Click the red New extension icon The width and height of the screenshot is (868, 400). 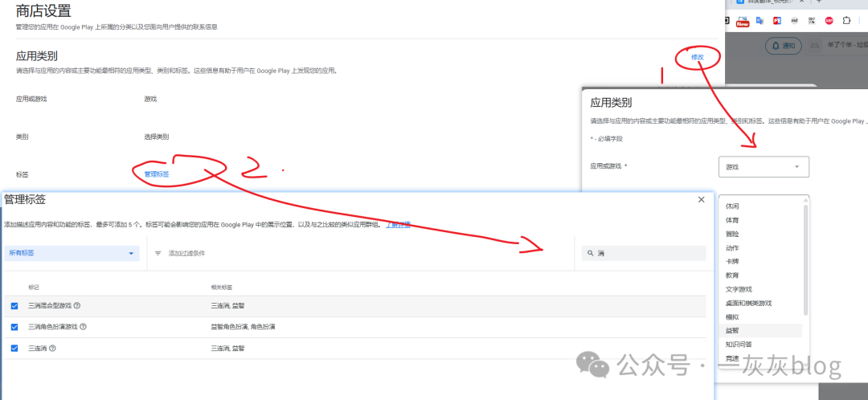coord(743,21)
